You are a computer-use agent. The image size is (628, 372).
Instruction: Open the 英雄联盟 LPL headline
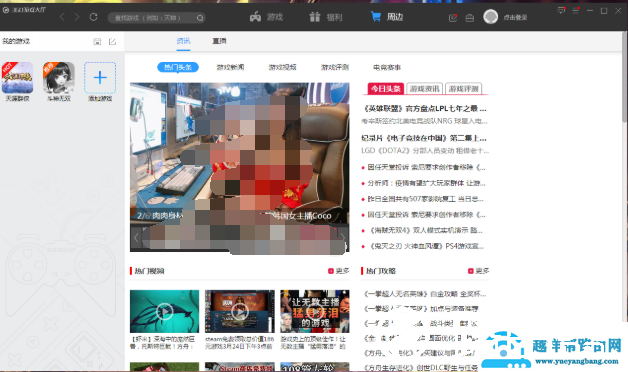[424, 109]
